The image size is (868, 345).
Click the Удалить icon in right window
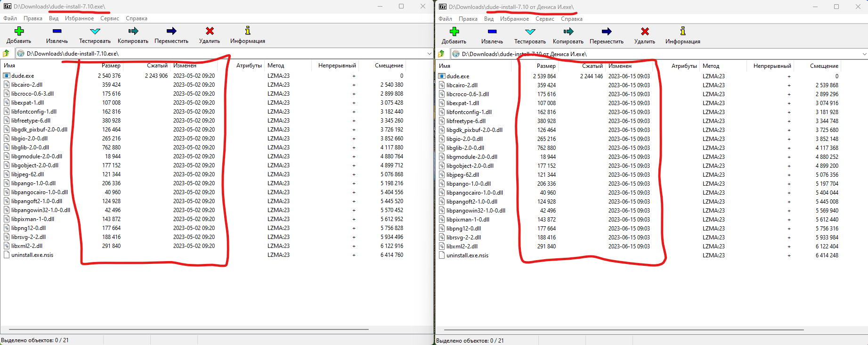pyautogui.click(x=645, y=32)
